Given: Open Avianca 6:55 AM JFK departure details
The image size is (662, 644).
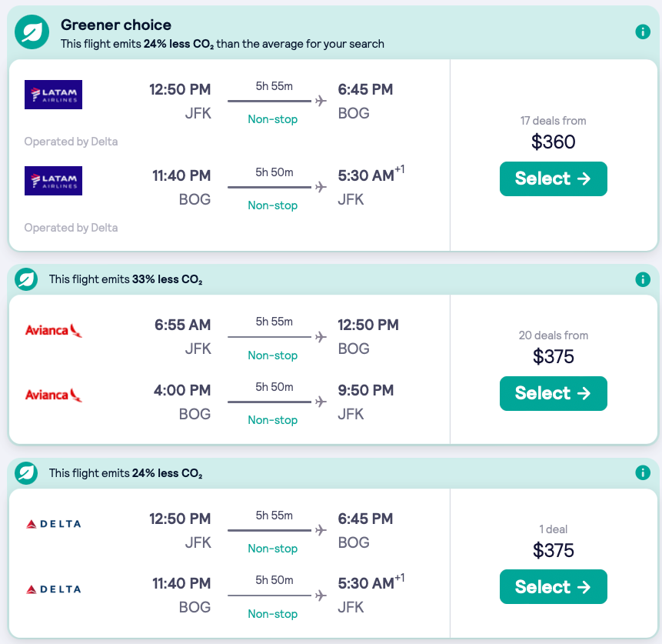Looking at the screenshot, I should click(x=182, y=325).
